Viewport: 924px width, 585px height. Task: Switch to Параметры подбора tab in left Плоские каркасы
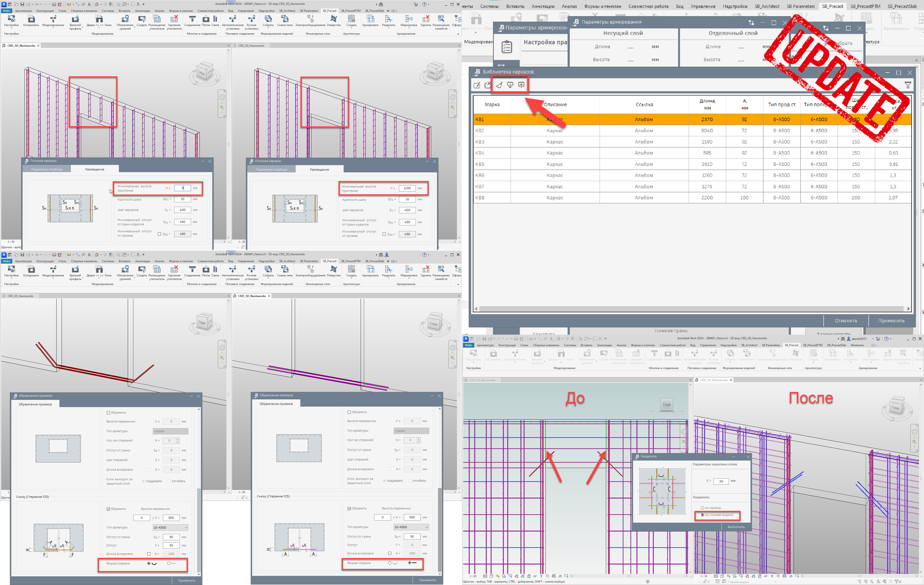(46, 169)
